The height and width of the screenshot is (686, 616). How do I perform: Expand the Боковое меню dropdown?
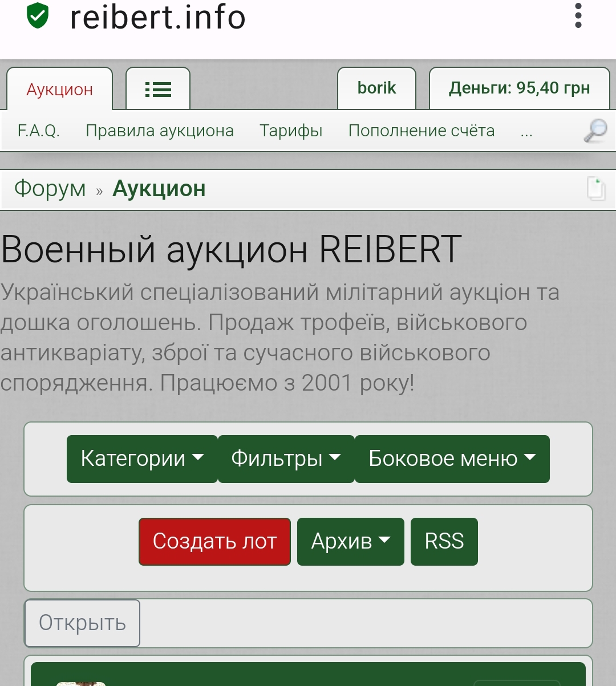coord(452,458)
